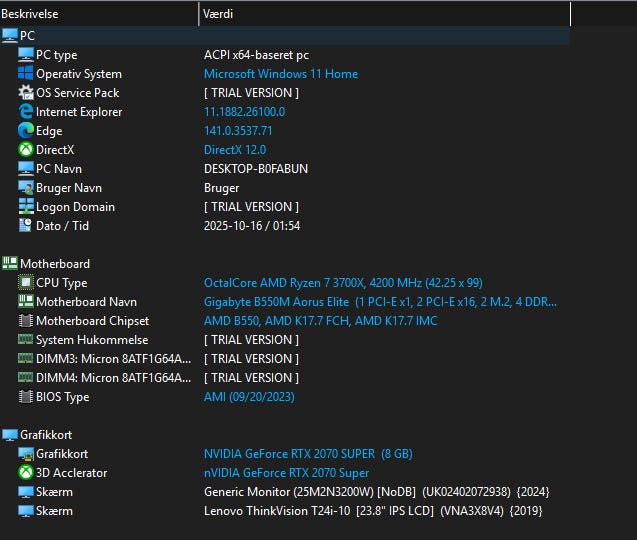Open the Gigabyte B550M Aorus Elite link
Image resolution: width=637 pixels, height=540 pixels.
tap(380, 302)
